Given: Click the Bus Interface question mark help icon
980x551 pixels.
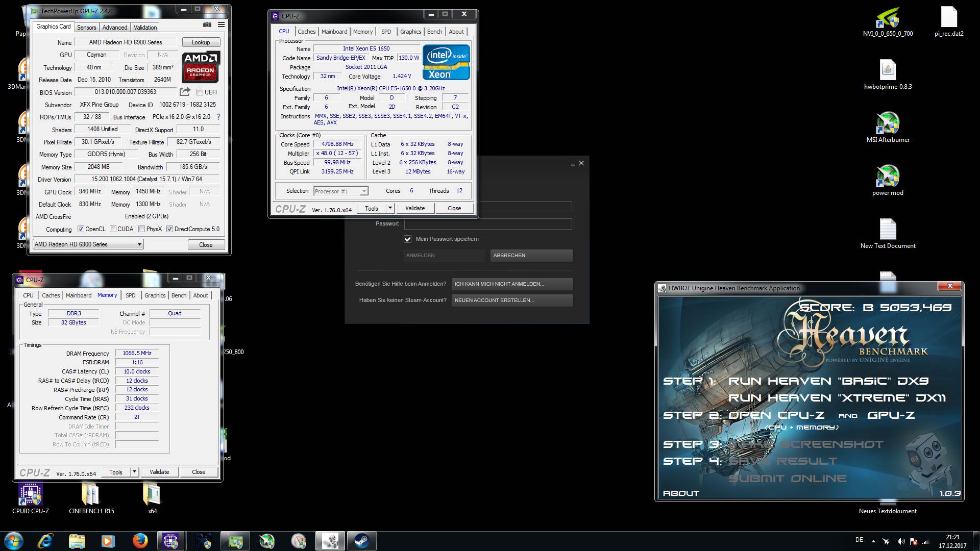Looking at the screenshot, I should (218, 117).
